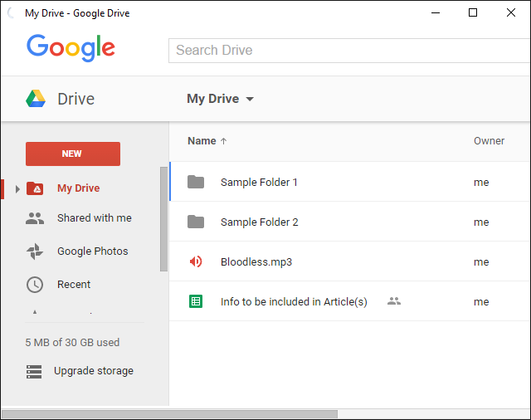Click the owner 'me' for Sample Folder 1
This screenshot has height=420, width=531.
tap(481, 183)
